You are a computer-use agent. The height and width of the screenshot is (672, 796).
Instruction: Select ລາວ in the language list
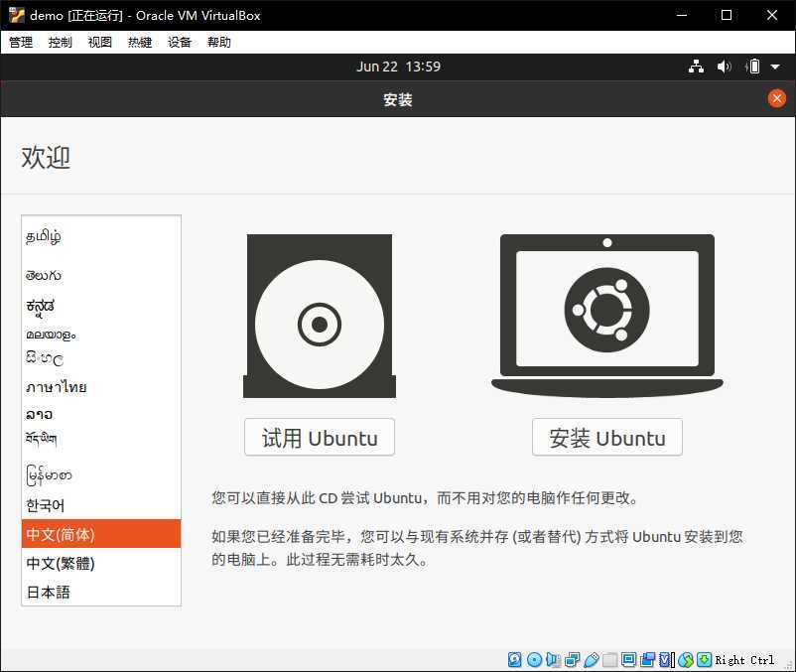(x=101, y=415)
